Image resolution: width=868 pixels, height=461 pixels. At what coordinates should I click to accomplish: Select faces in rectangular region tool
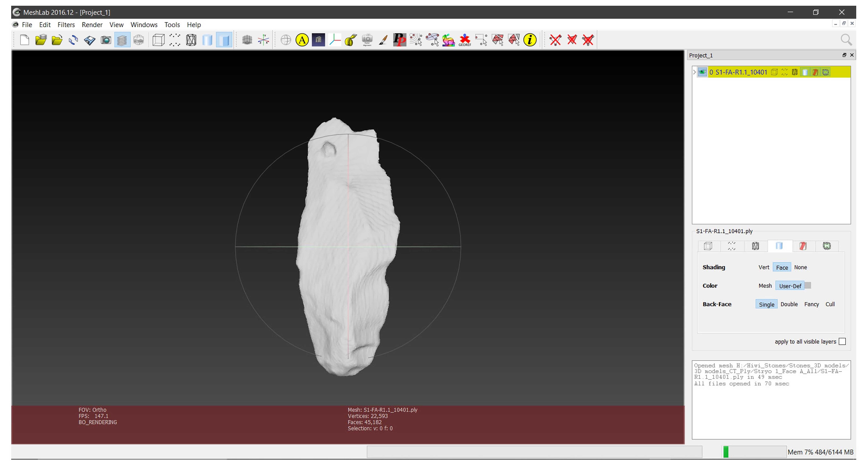click(x=497, y=40)
